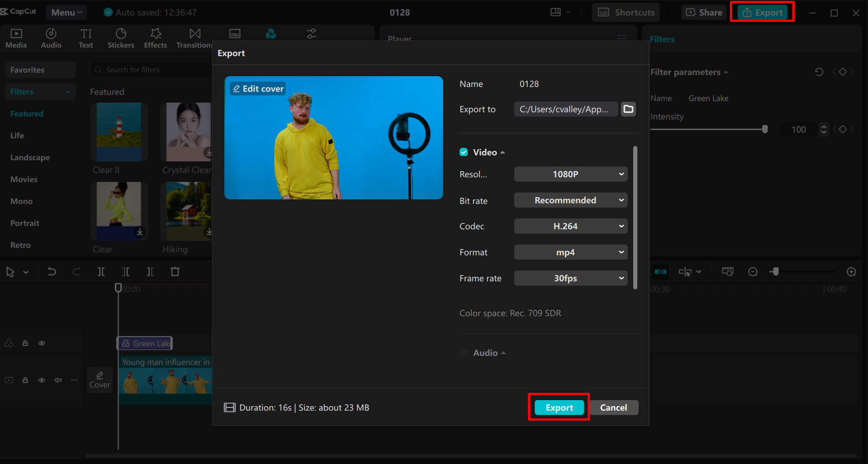Toggle lock on the filter track

point(26,343)
